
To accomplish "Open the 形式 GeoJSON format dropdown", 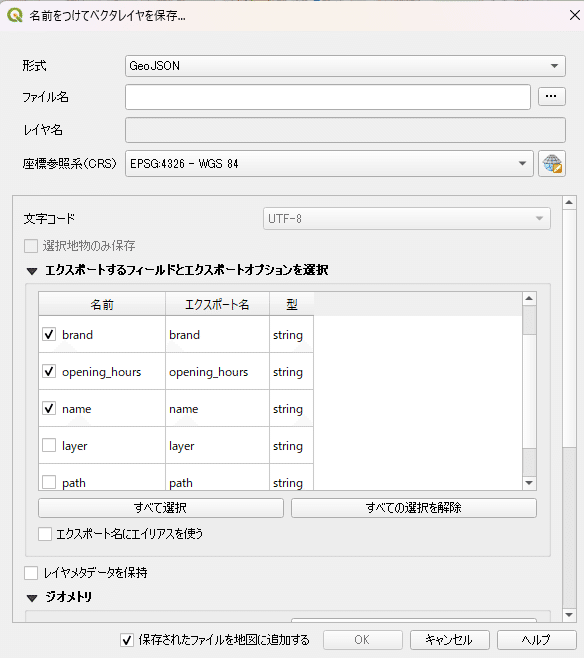I will (345, 66).
